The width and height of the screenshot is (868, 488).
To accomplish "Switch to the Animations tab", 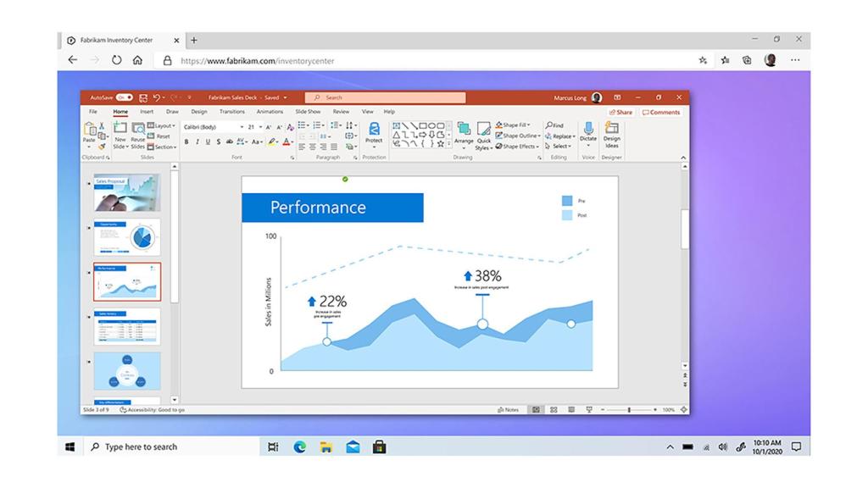I will [270, 112].
